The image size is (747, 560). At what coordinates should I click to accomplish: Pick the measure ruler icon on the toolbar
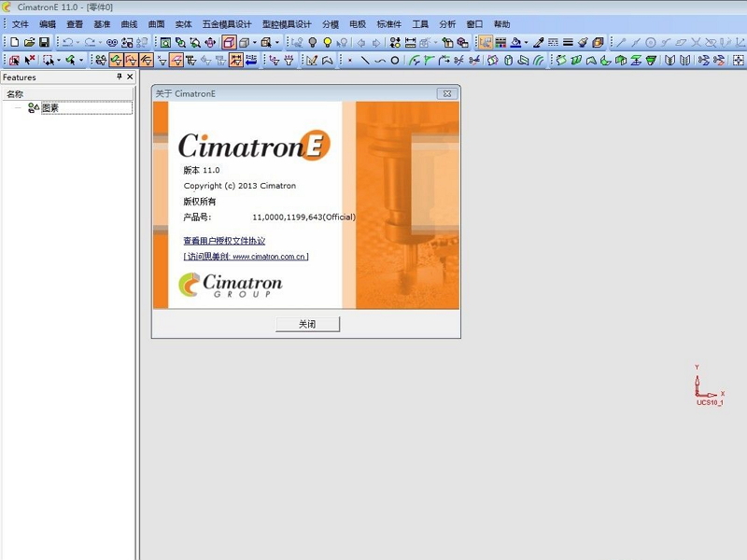(x=411, y=41)
